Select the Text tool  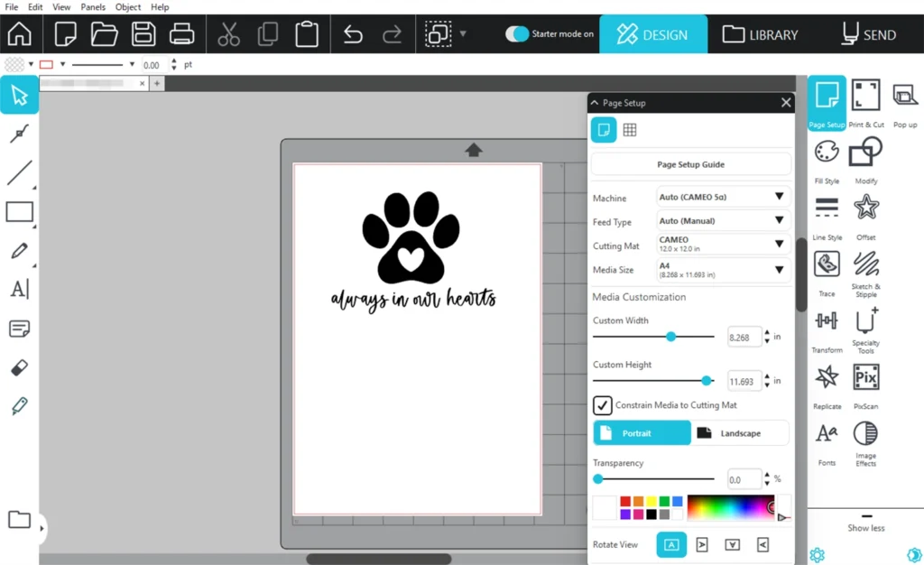pos(19,290)
